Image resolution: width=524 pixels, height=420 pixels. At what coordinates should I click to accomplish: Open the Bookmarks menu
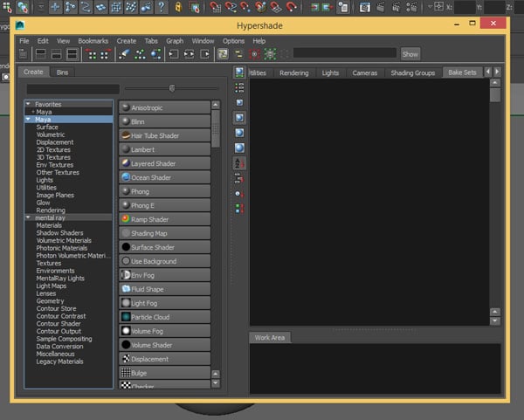[x=93, y=41]
